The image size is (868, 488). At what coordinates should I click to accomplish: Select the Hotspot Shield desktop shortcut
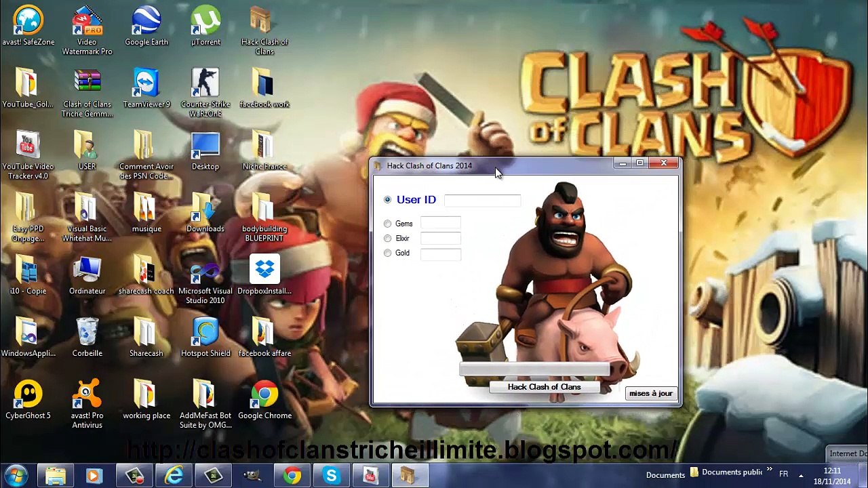click(x=205, y=338)
